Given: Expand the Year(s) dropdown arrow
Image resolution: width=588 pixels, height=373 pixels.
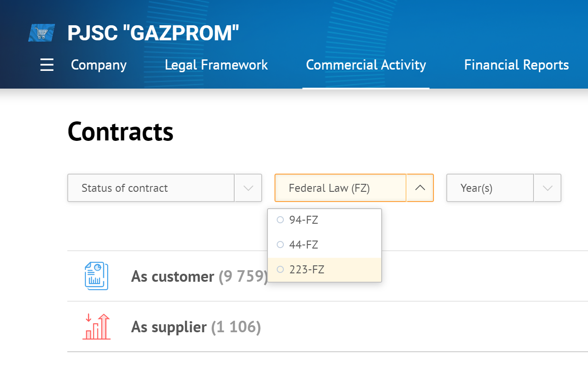Looking at the screenshot, I should pyautogui.click(x=548, y=188).
